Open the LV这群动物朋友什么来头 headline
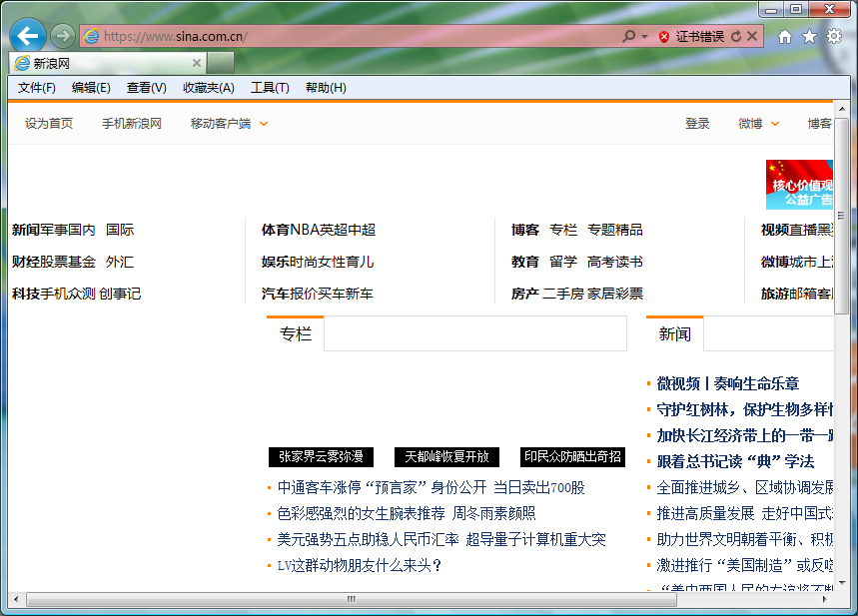 pos(360,565)
